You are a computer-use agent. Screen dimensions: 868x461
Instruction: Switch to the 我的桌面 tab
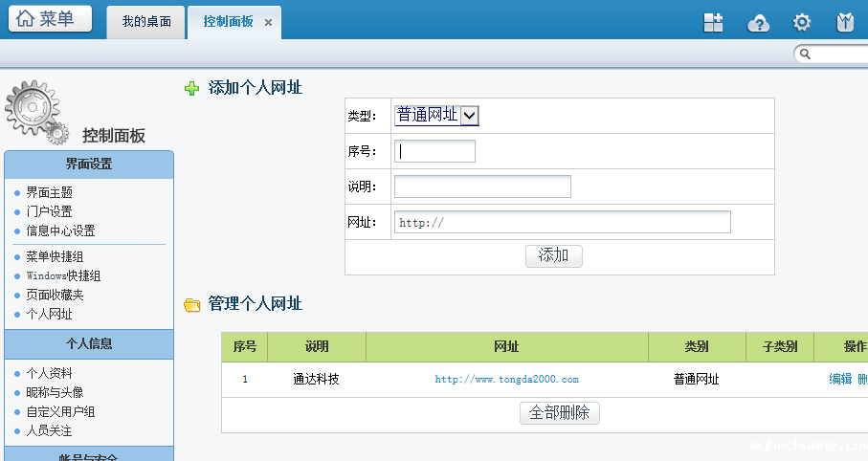pyautogui.click(x=146, y=21)
